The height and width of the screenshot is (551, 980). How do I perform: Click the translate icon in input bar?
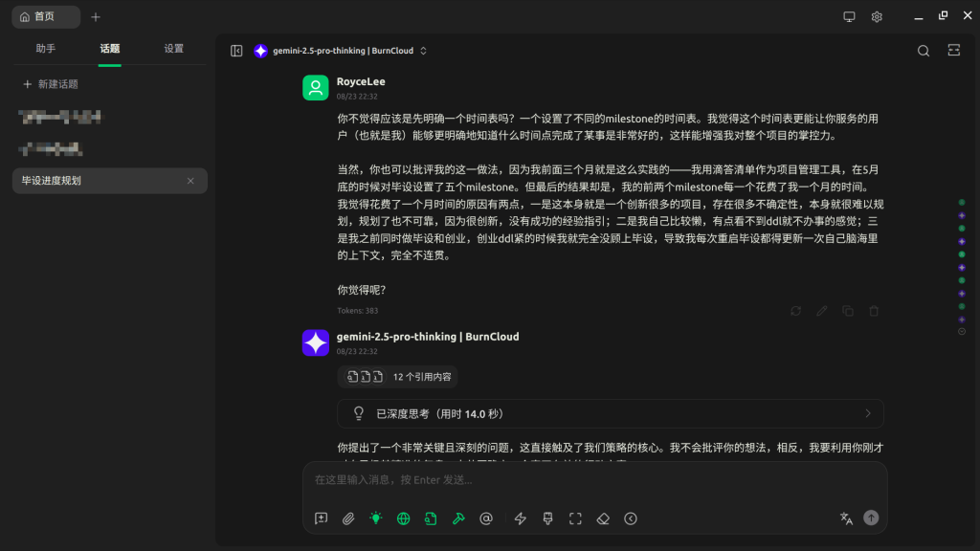[x=846, y=518]
